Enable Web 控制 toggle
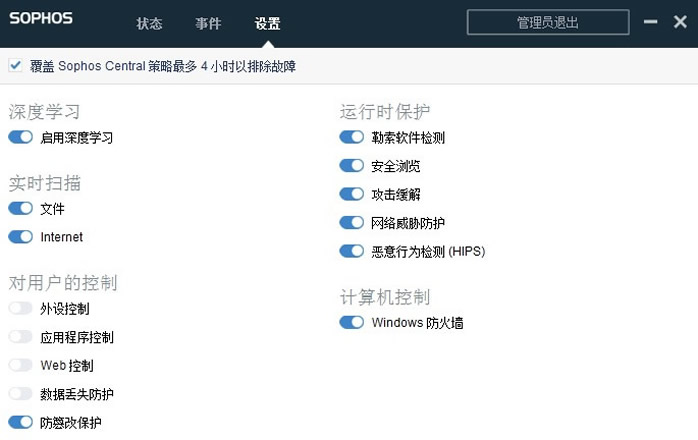Image resolution: width=698 pixels, height=440 pixels. 20,365
